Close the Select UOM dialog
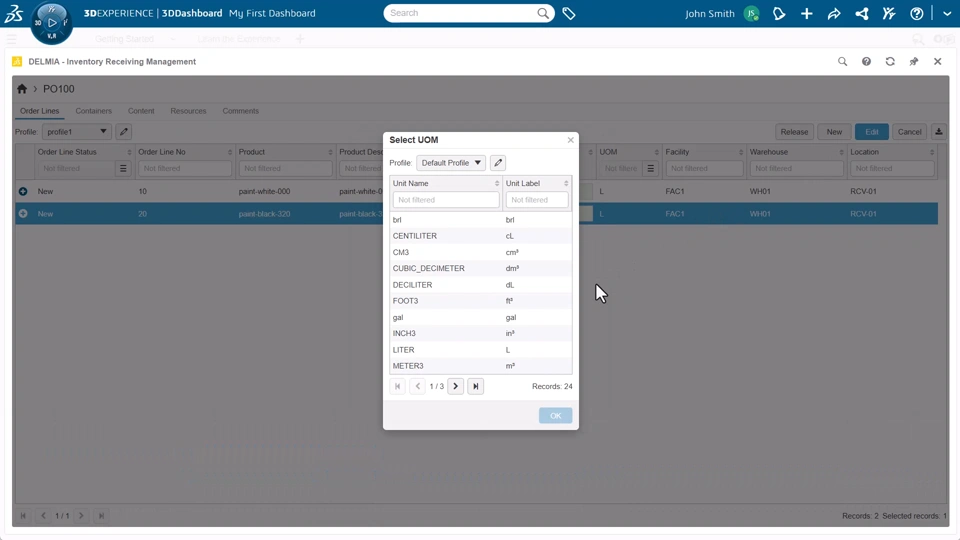Image resolution: width=960 pixels, height=540 pixels. click(571, 140)
